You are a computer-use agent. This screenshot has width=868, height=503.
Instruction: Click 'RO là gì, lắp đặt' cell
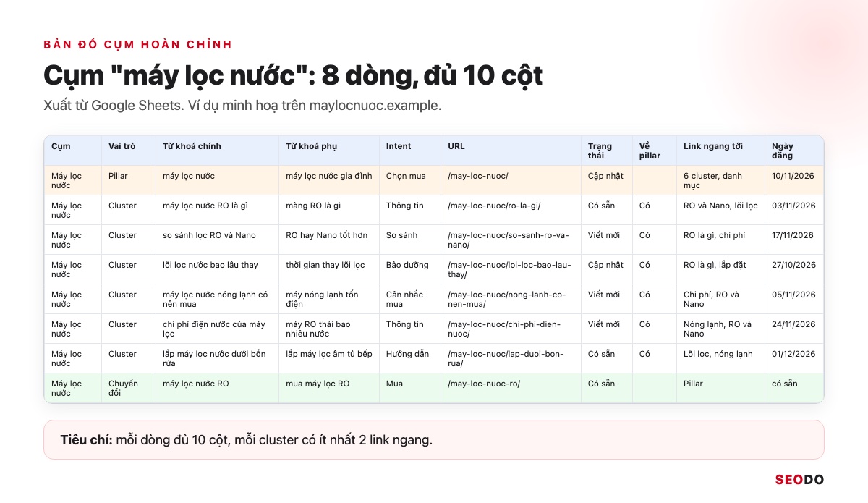tap(720, 269)
